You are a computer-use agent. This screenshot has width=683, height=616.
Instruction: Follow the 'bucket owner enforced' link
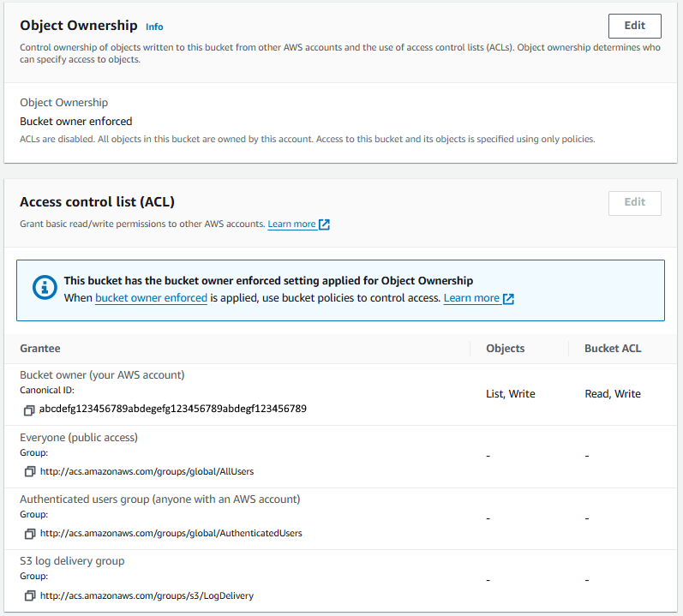tap(151, 298)
